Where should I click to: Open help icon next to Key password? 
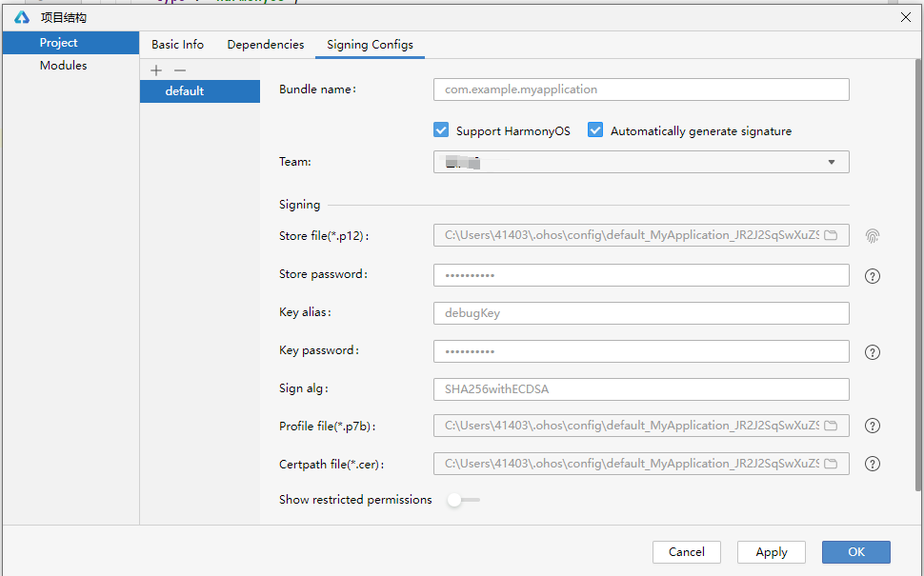[872, 352]
